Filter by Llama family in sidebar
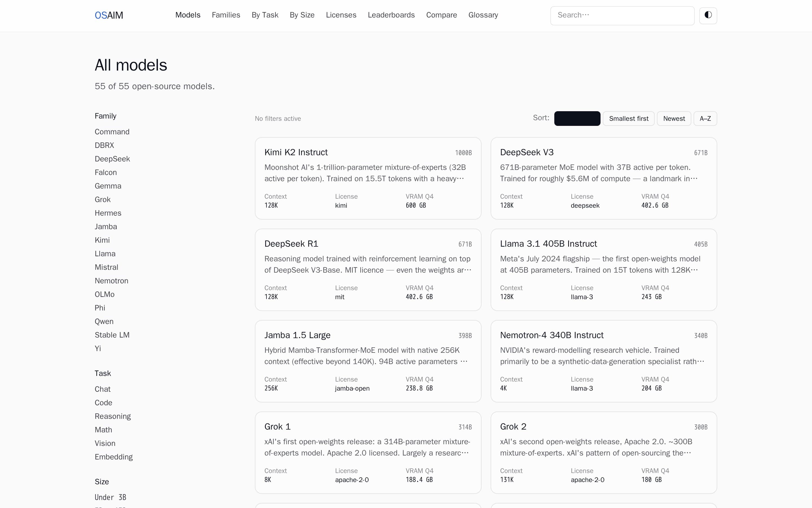The width and height of the screenshot is (812, 508). [x=105, y=254]
